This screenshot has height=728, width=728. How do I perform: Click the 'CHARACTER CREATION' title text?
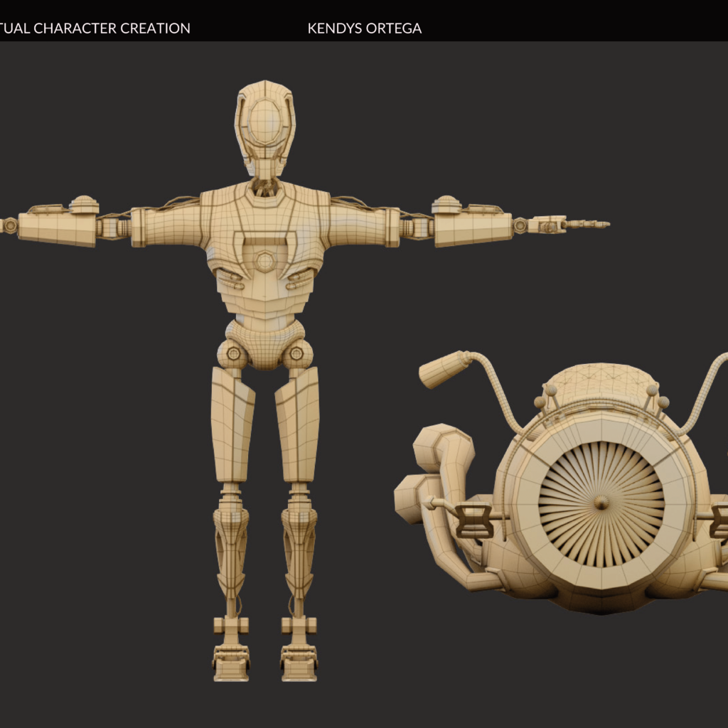point(112,28)
